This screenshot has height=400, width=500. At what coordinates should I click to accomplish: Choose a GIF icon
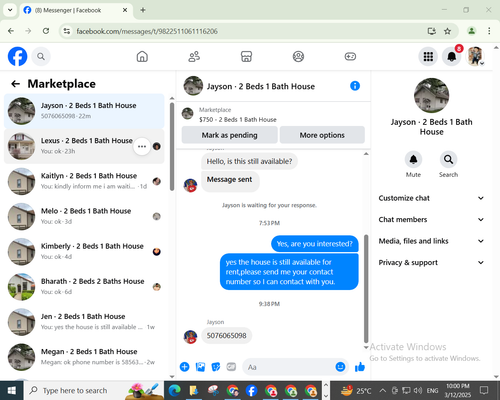click(x=231, y=367)
